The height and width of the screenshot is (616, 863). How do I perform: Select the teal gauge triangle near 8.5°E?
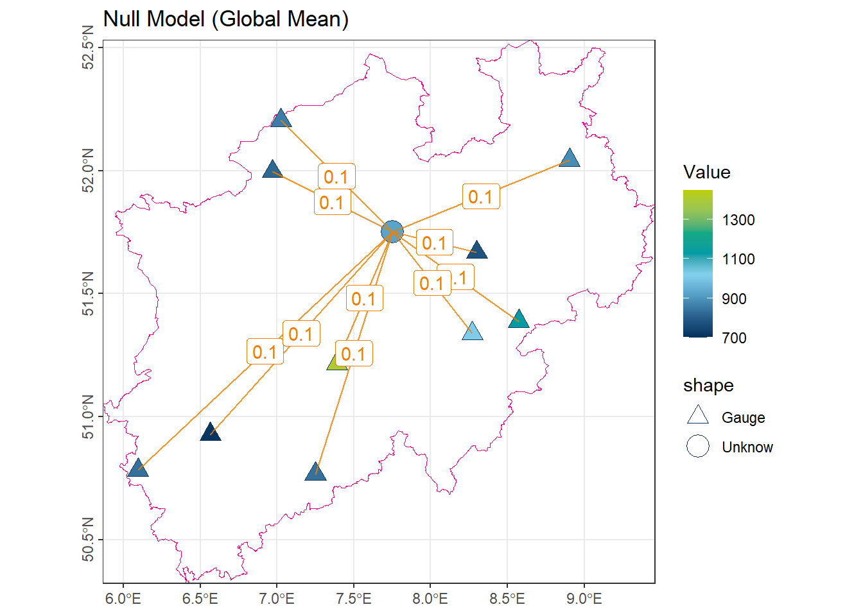pos(519,320)
